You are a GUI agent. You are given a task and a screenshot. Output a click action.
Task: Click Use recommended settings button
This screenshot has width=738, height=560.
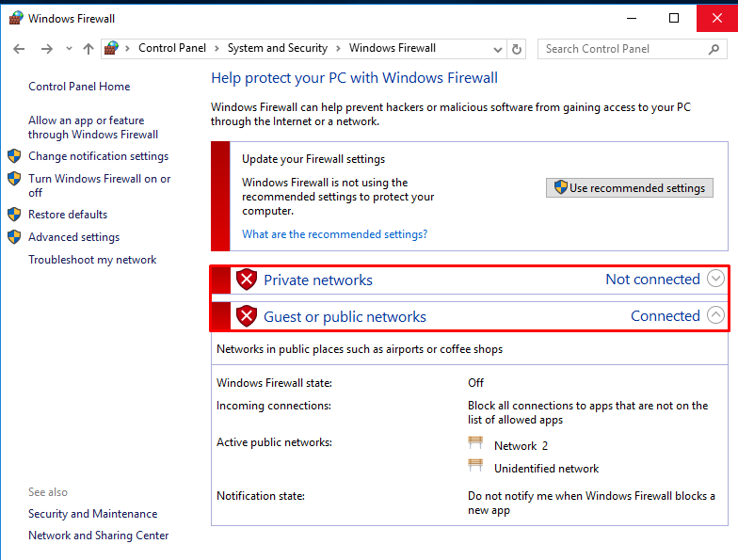629,188
